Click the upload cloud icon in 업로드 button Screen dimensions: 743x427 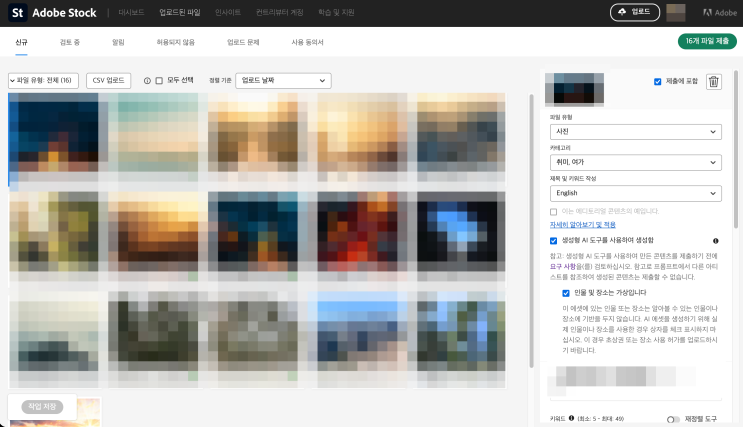click(x=622, y=12)
